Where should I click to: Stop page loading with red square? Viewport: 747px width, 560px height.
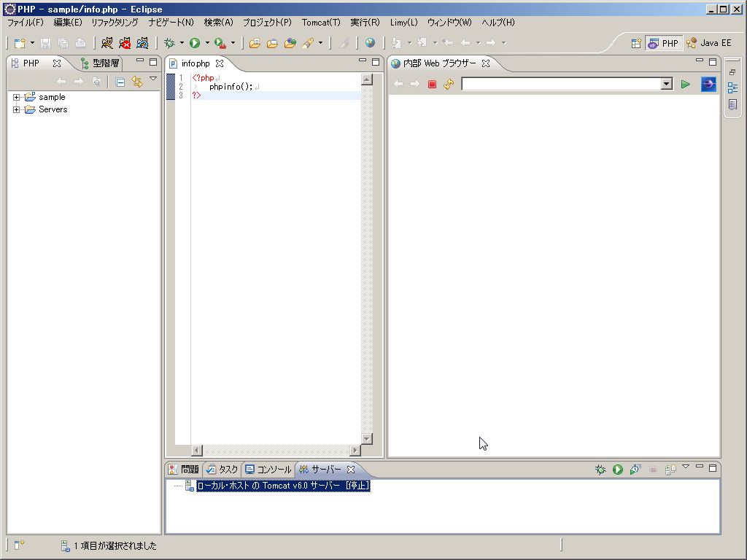(x=432, y=85)
